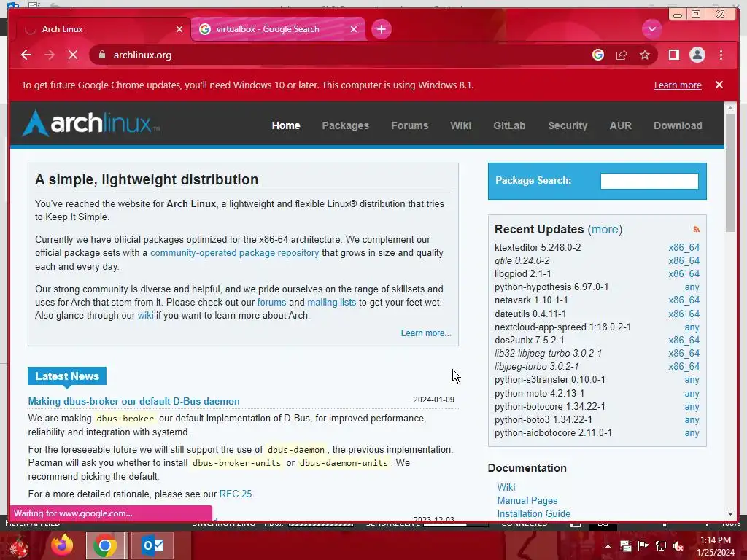Click the wiki link in intro paragraph
The width and height of the screenshot is (747, 560).
[x=145, y=316]
